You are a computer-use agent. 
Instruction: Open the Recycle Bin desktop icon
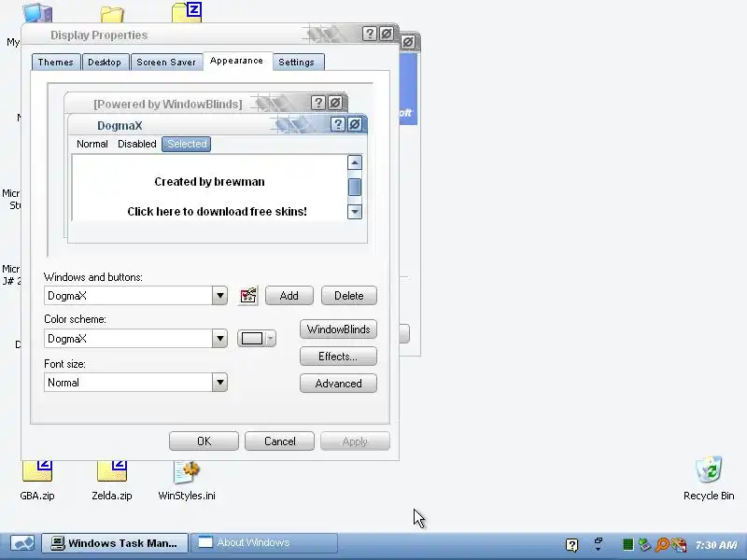pos(709,478)
